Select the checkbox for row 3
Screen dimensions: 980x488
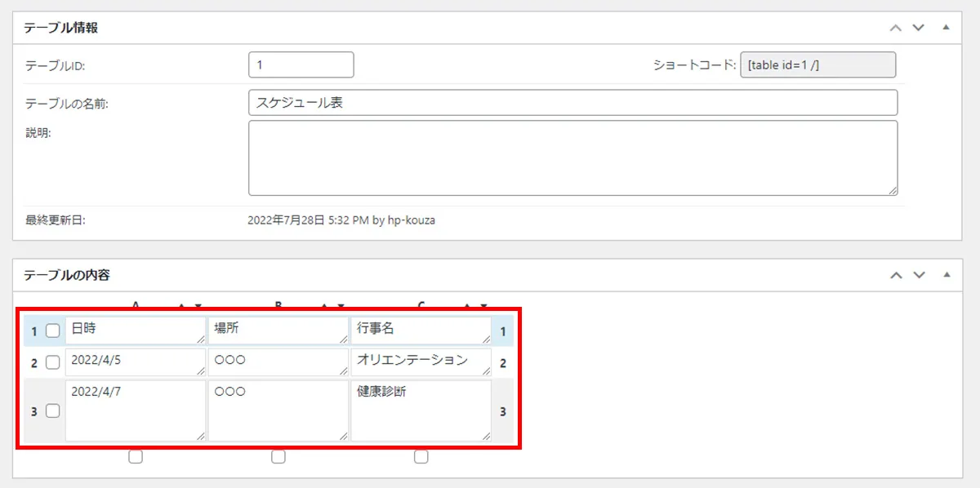(x=53, y=410)
